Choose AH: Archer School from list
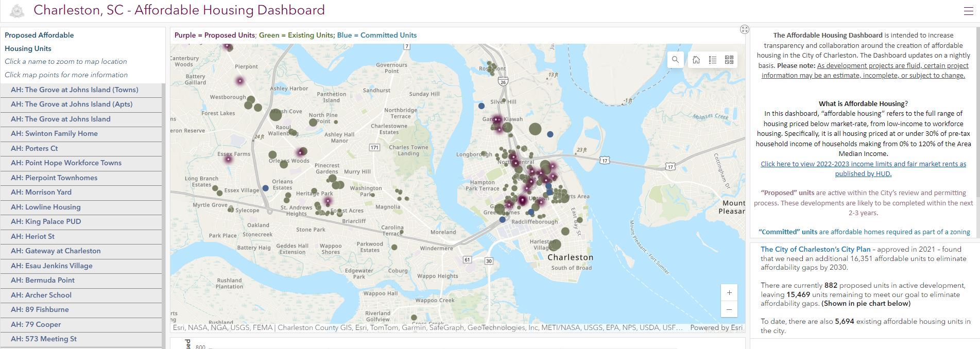This screenshot has height=349, width=980. tap(41, 295)
